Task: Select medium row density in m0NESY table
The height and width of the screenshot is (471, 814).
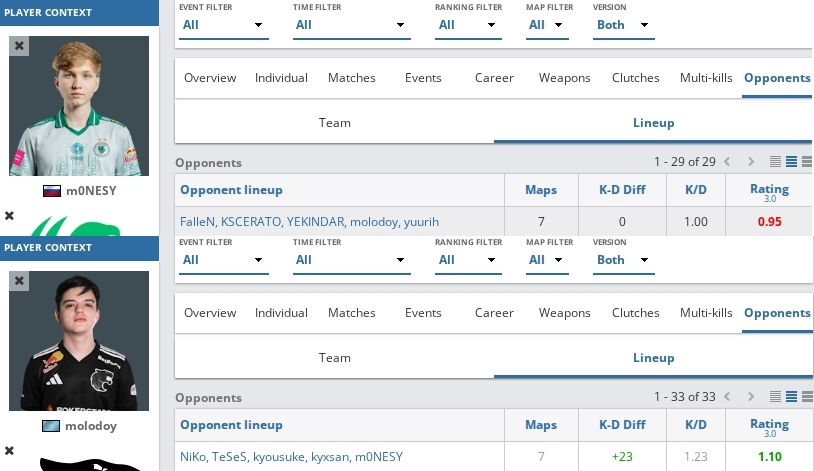Action: point(791,162)
